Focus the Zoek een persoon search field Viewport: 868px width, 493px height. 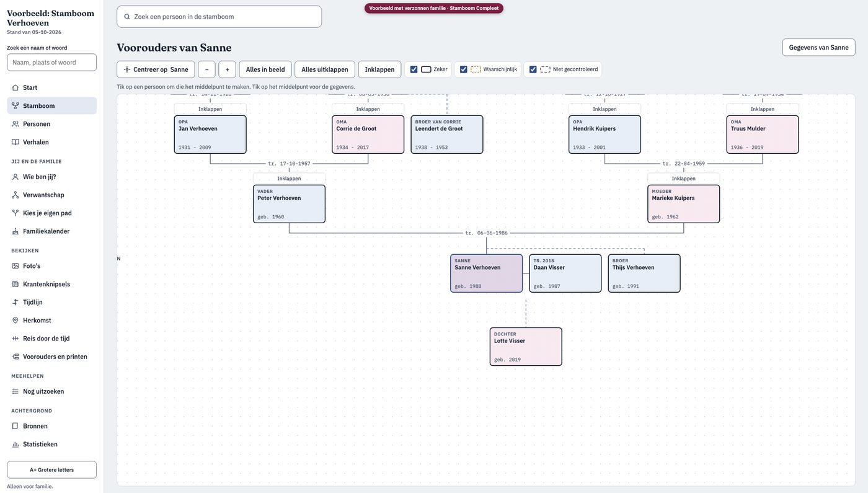219,17
